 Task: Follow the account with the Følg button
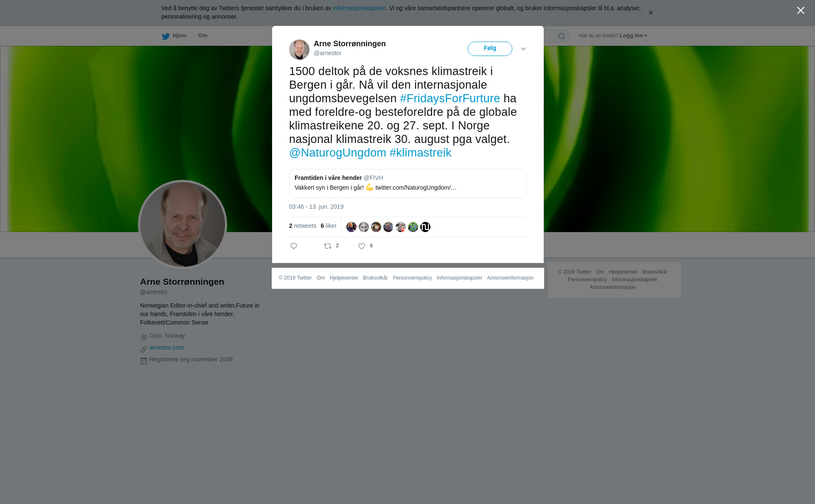click(x=490, y=49)
